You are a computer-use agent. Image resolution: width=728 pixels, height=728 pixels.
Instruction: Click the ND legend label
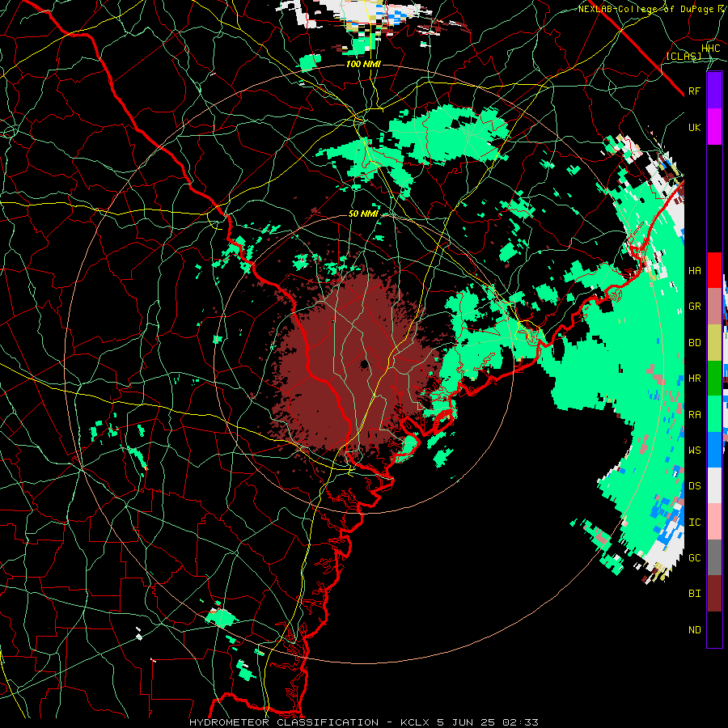[x=695, y=629]
